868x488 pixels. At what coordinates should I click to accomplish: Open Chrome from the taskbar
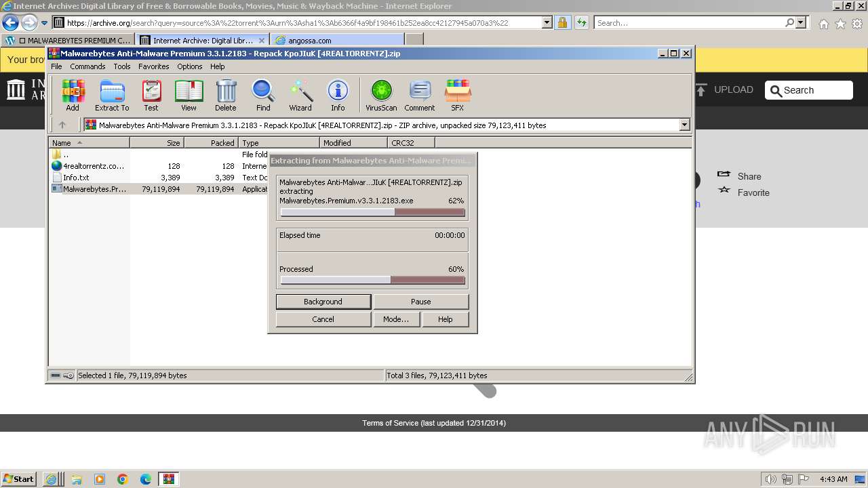tap(123, 479)
